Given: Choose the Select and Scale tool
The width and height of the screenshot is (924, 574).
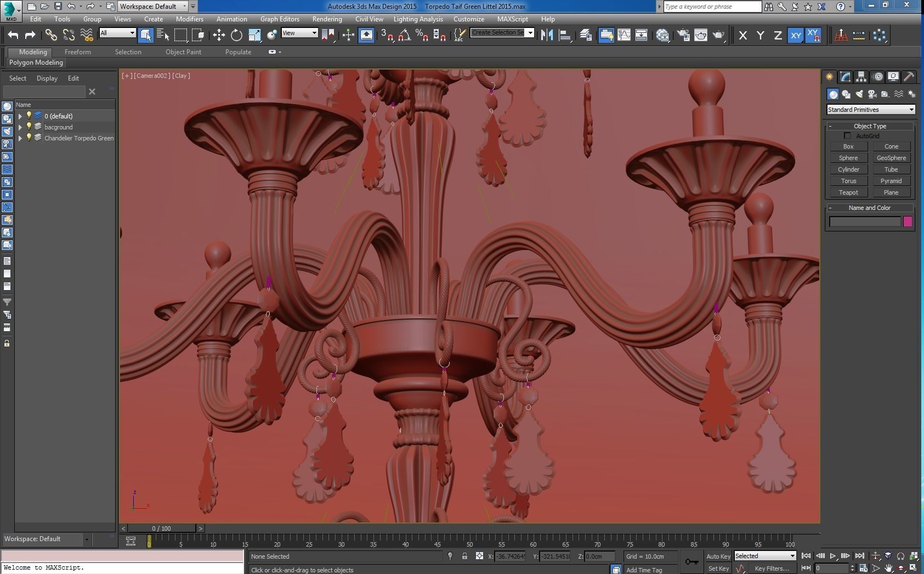Looking at the screenshot, I should coord(254,35).
